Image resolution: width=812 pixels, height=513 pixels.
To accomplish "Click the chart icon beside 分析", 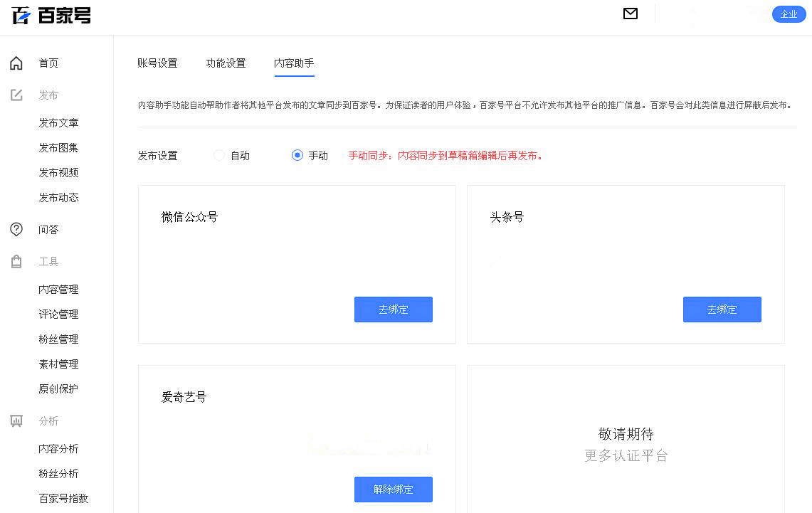I will click(16, 421).
